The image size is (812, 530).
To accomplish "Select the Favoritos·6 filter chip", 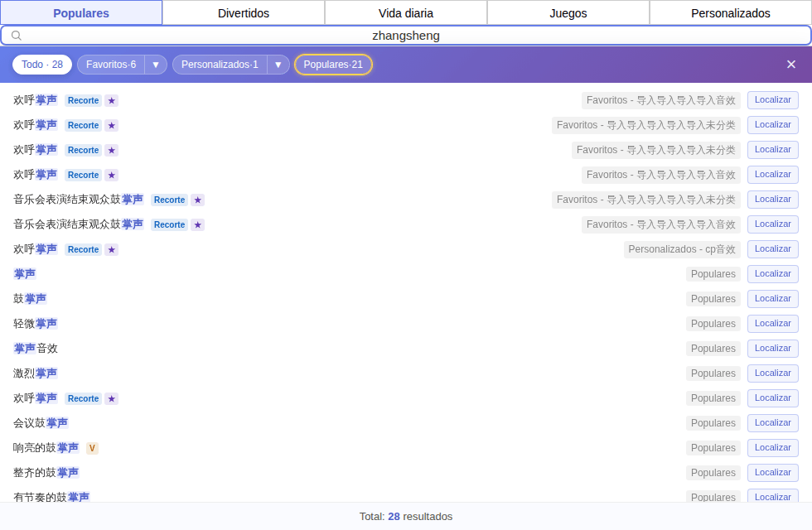I will (111, 65).
